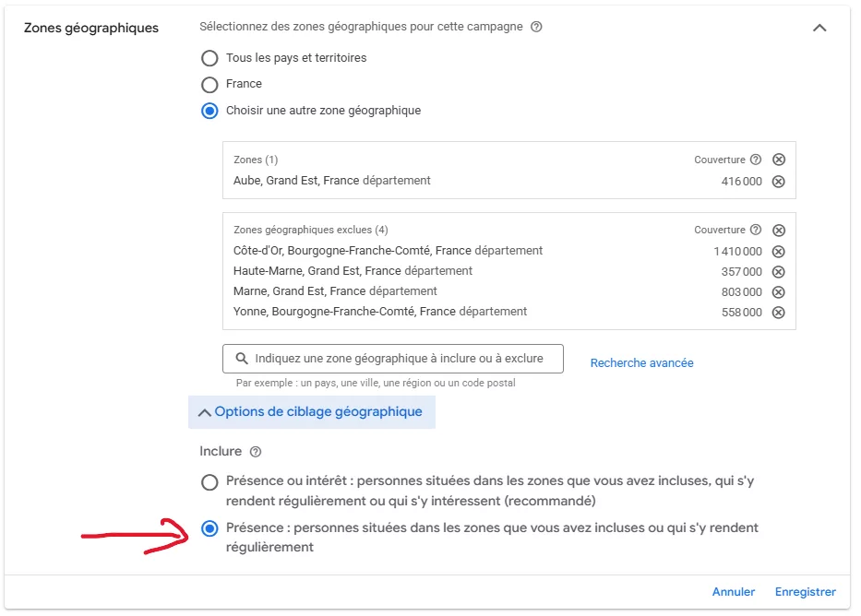Remove the Aube département from included zones
This screenshot has height=616, width=861.
click(x=778, y=181)
